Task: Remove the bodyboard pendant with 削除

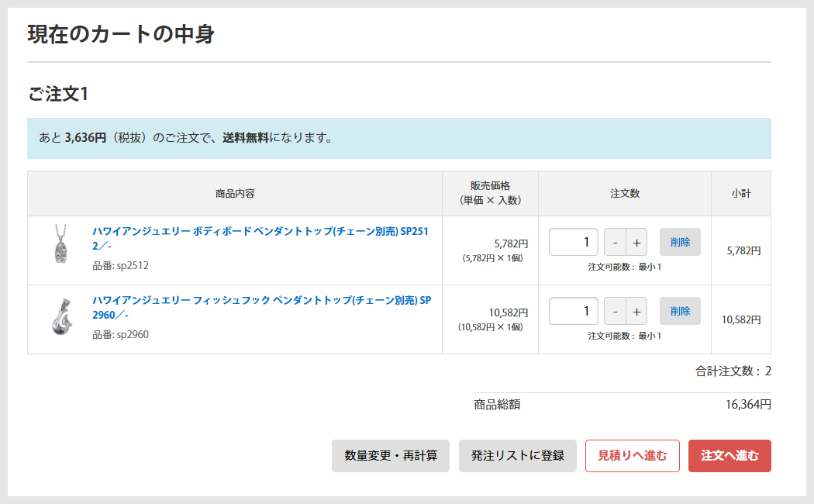Action: coord(680,242)
